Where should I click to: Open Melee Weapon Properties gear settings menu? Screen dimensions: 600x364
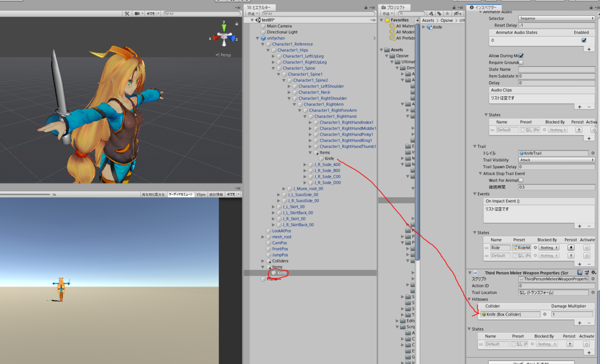click(x=593, y=272)
